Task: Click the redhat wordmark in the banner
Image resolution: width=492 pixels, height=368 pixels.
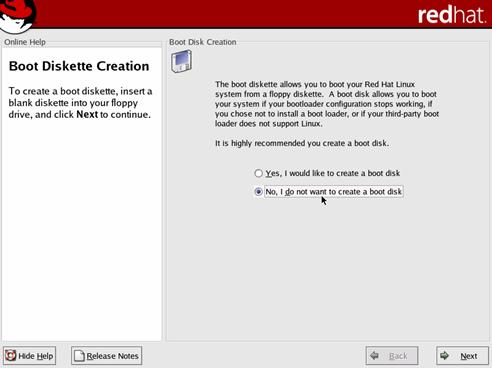Action: pos(451,15)
